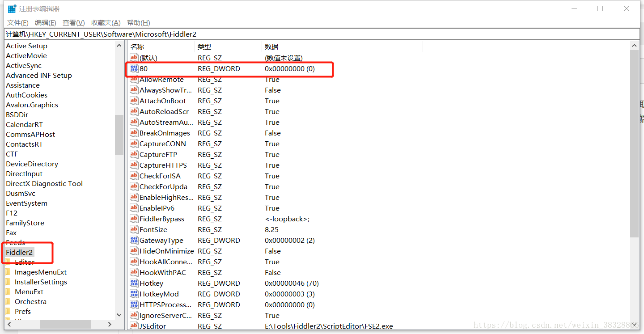Screen dimensions: 644x334
Task: Select the FamilyStore key
Action: coord(25,223)
